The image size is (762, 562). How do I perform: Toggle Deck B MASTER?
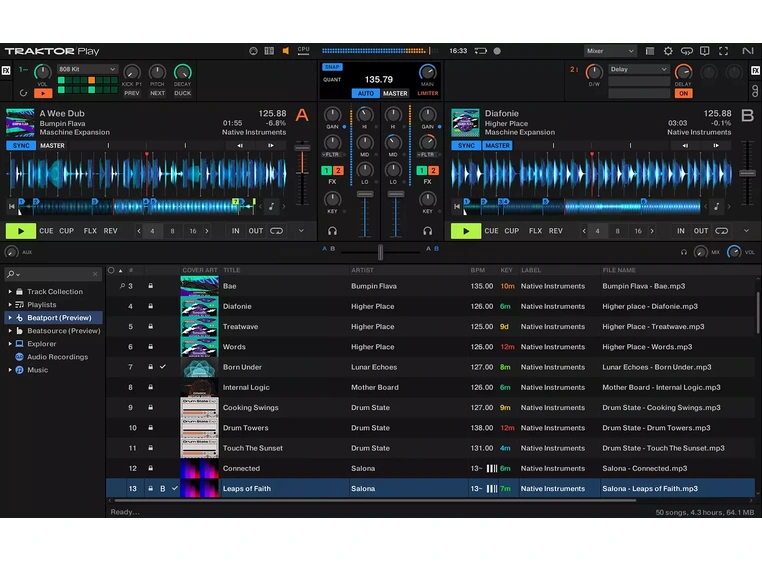pyautogui.click(x=498, y=145)
